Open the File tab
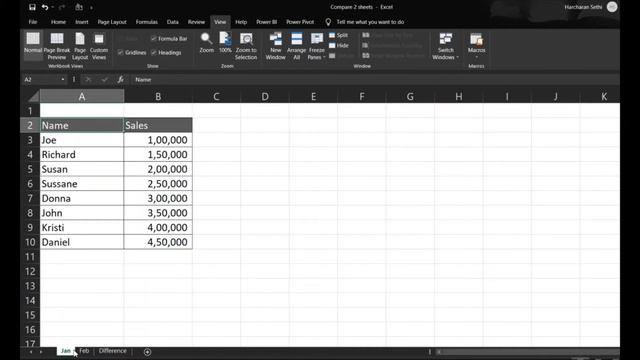 [x=33, y=22]
